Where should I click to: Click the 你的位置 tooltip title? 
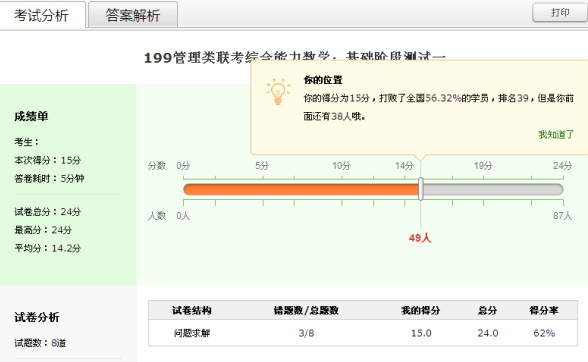point(323,80)
